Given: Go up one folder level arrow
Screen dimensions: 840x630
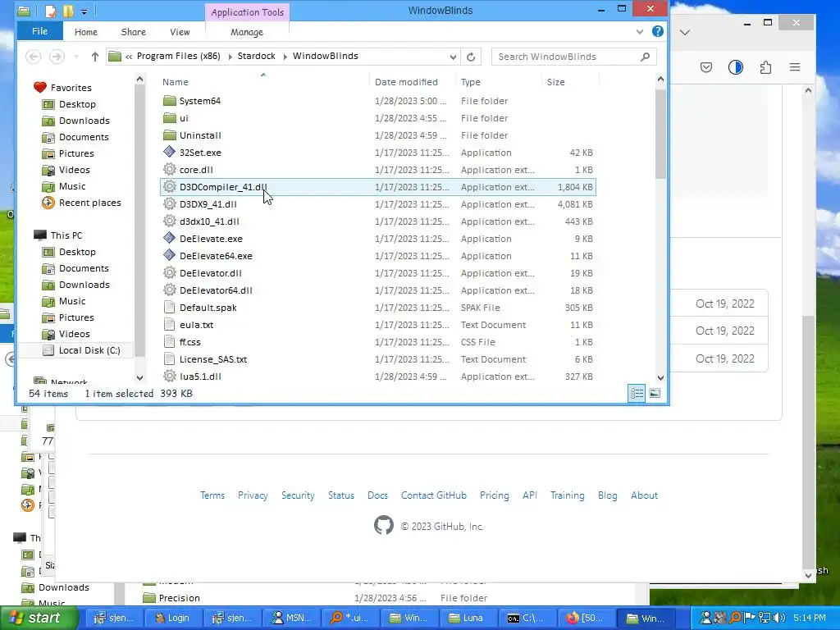Looking at the screenshot, I should (x=95, y=57).
